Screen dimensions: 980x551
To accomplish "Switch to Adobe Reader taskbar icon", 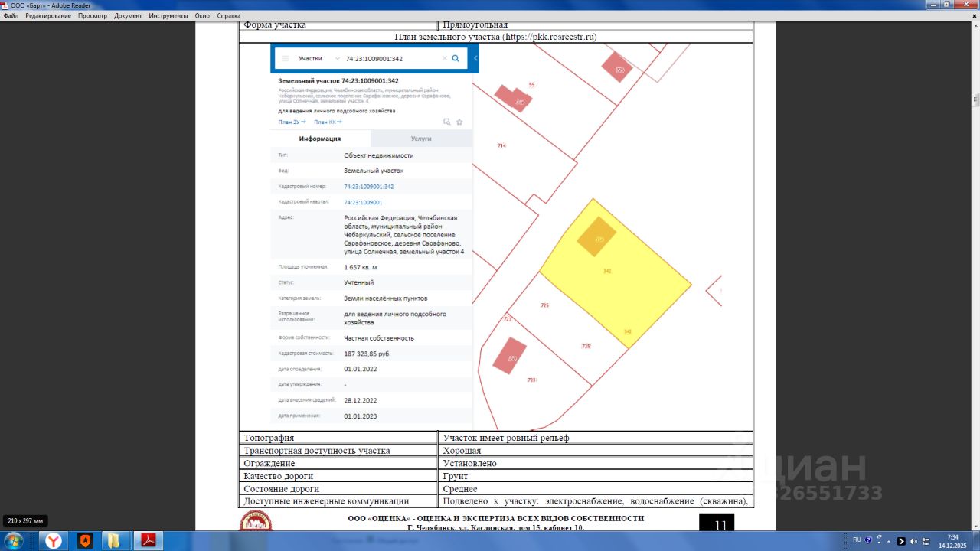I will [x=147, y=541].
